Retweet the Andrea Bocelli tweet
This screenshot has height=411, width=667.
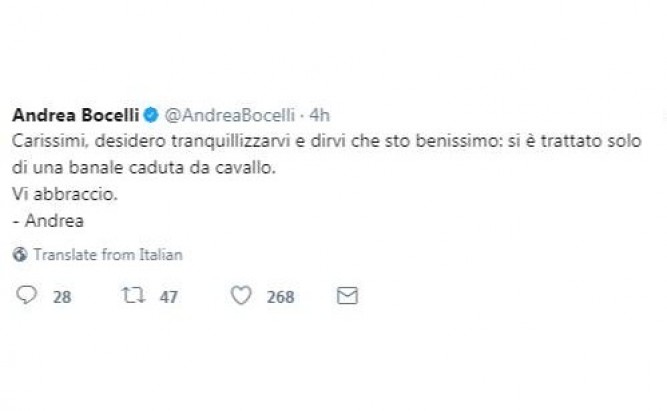[129, 296]
